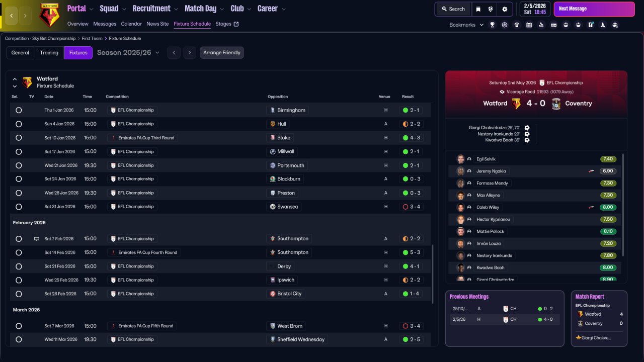Click the circular bookmark icon after the trophy
This screenshot has width=644, height=362.
coord(504,25)
